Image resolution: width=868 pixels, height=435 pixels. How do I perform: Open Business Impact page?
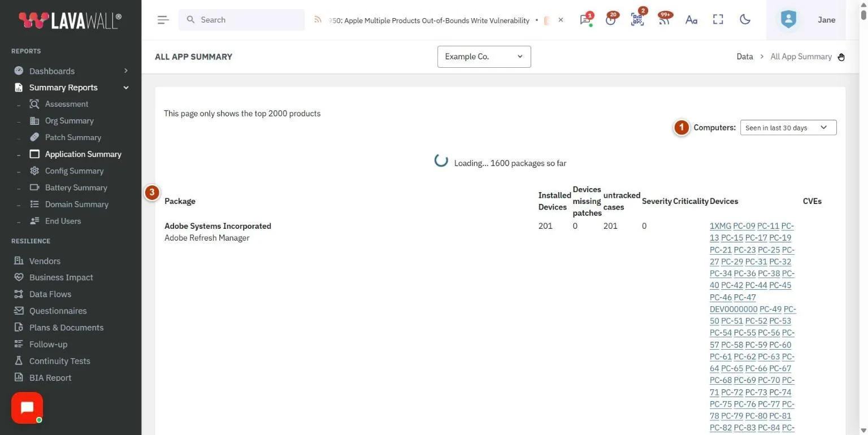(61, 277)
